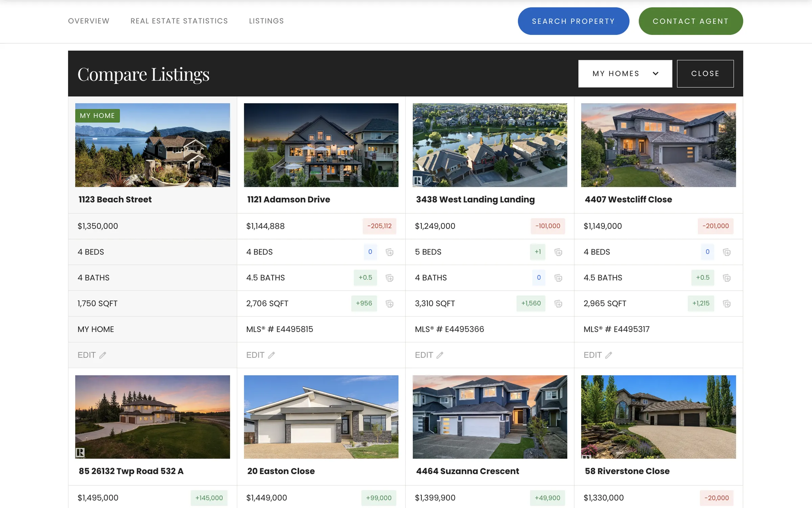This screenshot has height=508, width=812.
Task: Click the 4407 Westcliff Close title
Action: point(628,199)
